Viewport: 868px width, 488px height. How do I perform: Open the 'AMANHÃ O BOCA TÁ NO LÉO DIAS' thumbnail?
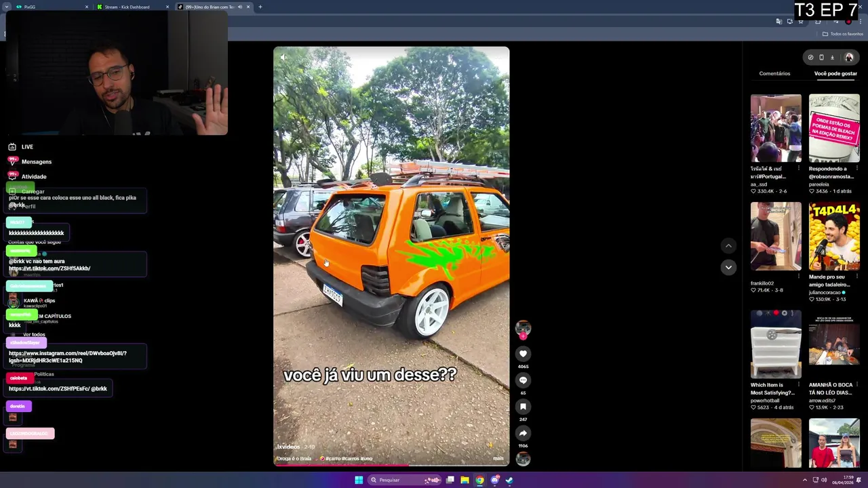click(834, 344)
